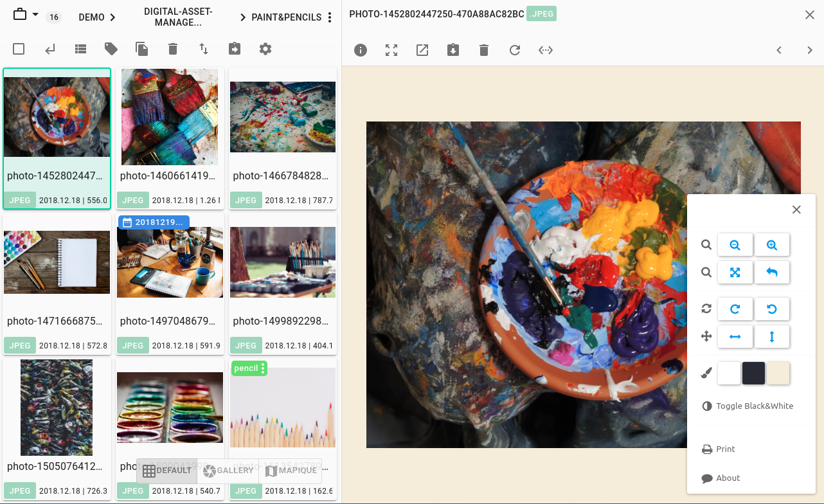Open the PAINT&PENCILS breadcrumb folder
Screen dimensions: 824x504
pos(287,17)
